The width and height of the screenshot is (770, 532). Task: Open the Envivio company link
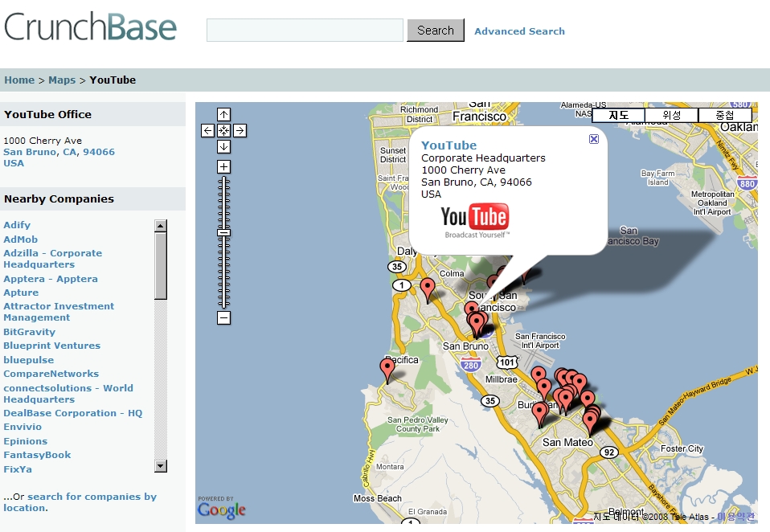point(23,427)
